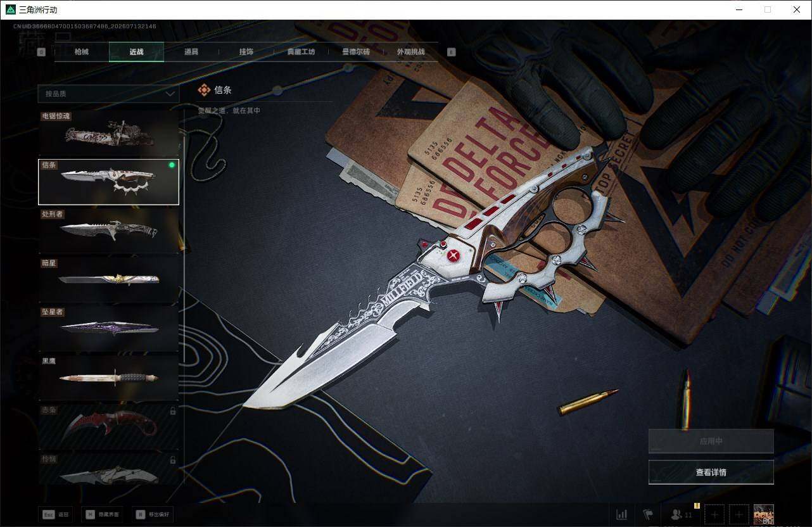The width and height of the screenshot is (812, 527).
Task: Open the player avatar in bottom corner
Action: 764,514
